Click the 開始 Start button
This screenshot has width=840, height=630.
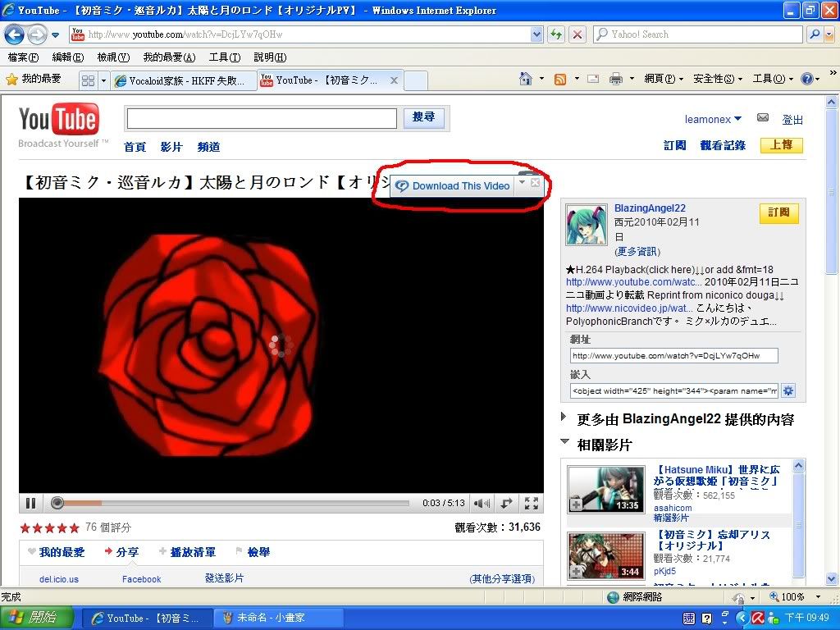tap(36, 618)
